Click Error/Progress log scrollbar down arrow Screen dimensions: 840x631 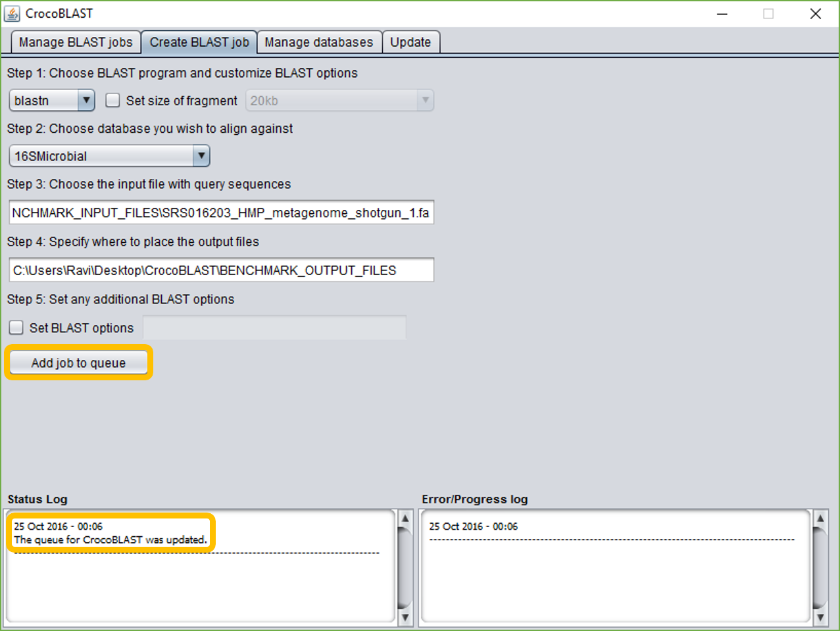click(820, 617)
